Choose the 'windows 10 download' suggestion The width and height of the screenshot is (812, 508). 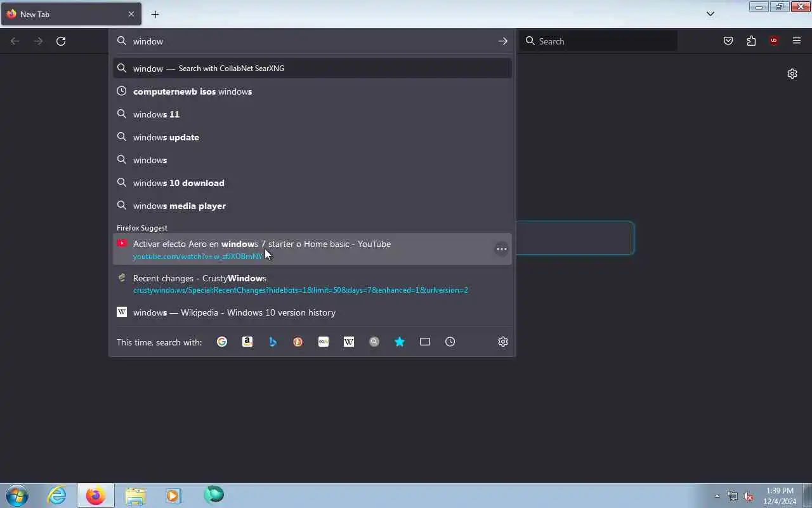pos(312,183)
